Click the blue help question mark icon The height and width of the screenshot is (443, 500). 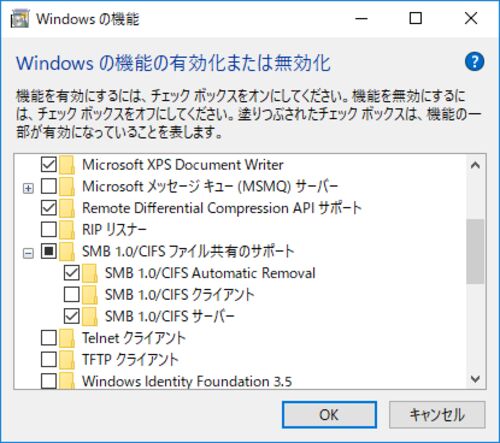click(474, 62)
